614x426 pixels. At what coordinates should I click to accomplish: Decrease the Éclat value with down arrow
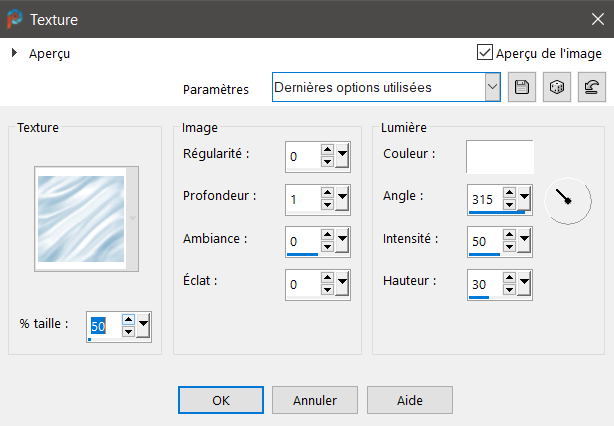[x=327, y=291]
